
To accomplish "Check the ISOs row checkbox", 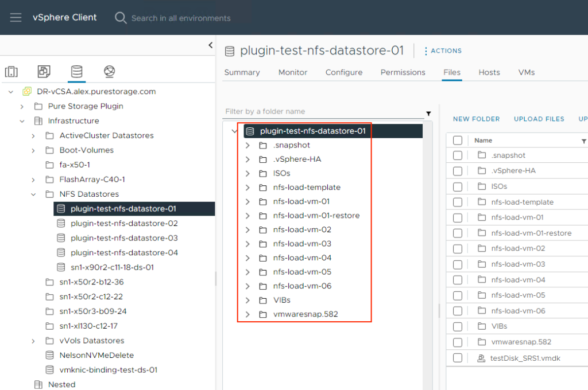I will tap(458, 186).
